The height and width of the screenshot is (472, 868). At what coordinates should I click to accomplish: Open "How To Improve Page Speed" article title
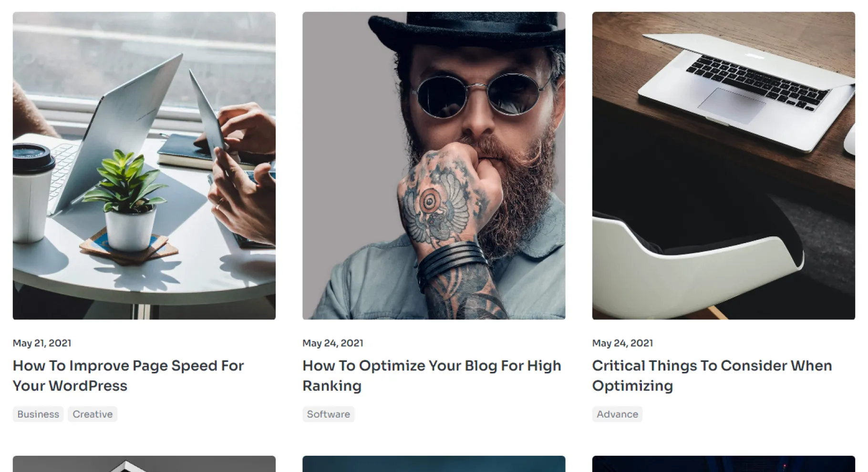(128, 376)
